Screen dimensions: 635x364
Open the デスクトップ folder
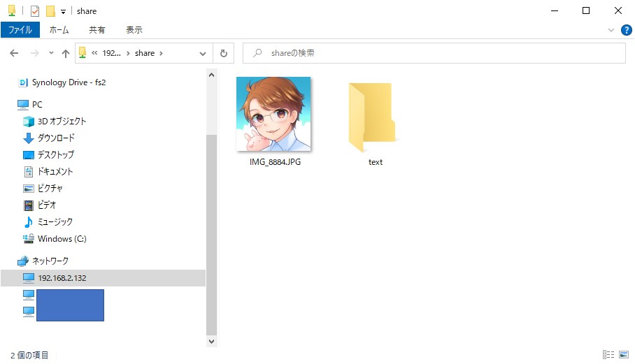coord(56,155)
